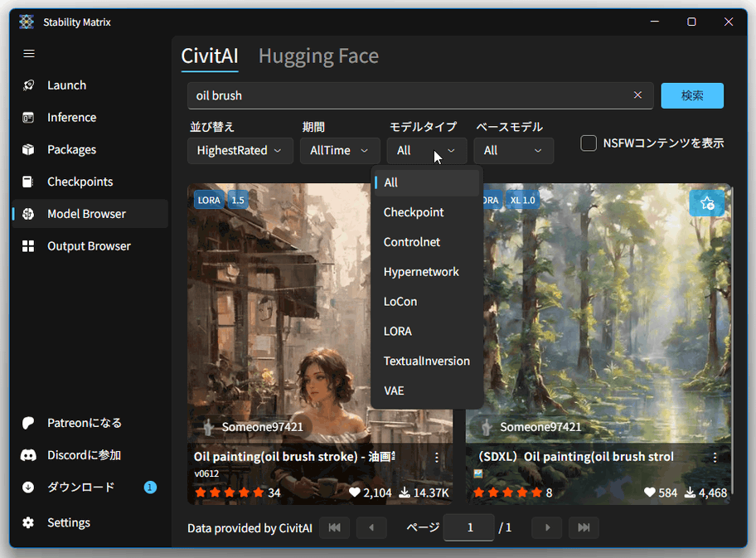756x558 pixels.
Task: Click the Stability Matrix app logo
Action: (27, 22)
